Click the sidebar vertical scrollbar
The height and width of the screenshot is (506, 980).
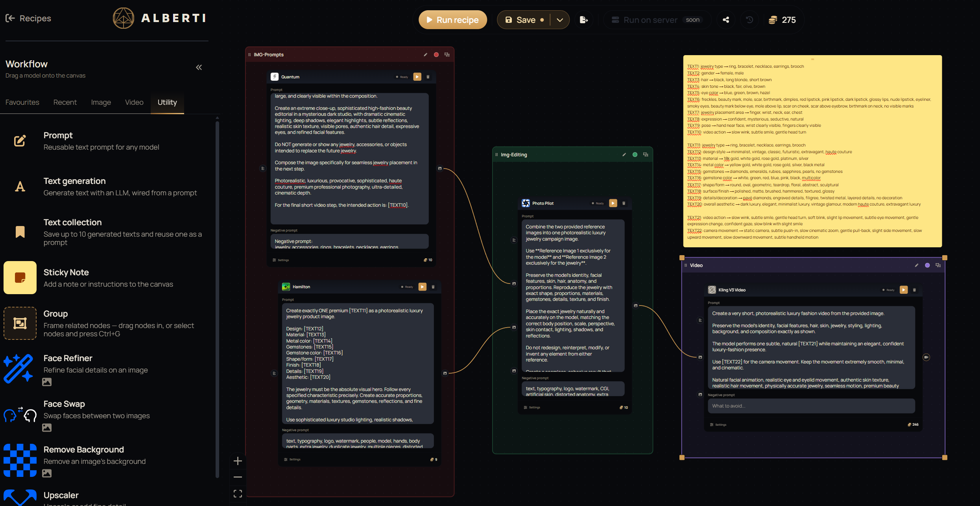coord(217,299)
